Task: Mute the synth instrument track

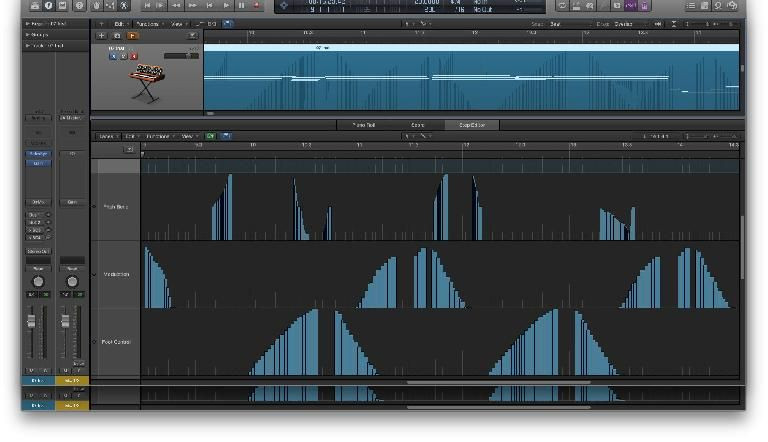Action: click(x=114, y=56)
